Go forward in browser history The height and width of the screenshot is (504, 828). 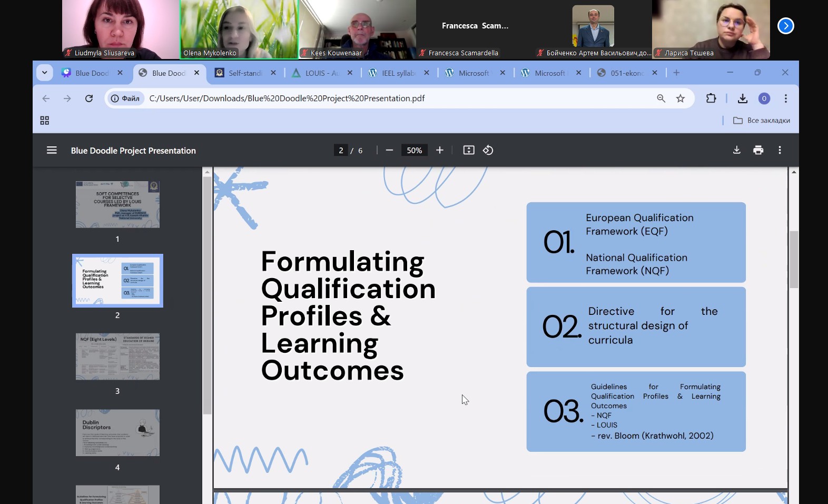coord(67,98)
